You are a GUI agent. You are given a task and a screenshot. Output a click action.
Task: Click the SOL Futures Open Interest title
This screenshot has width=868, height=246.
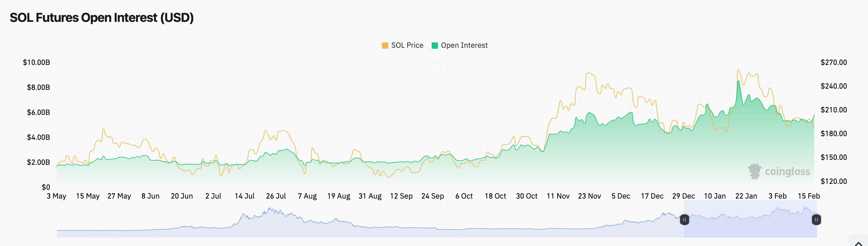[101, 17]
